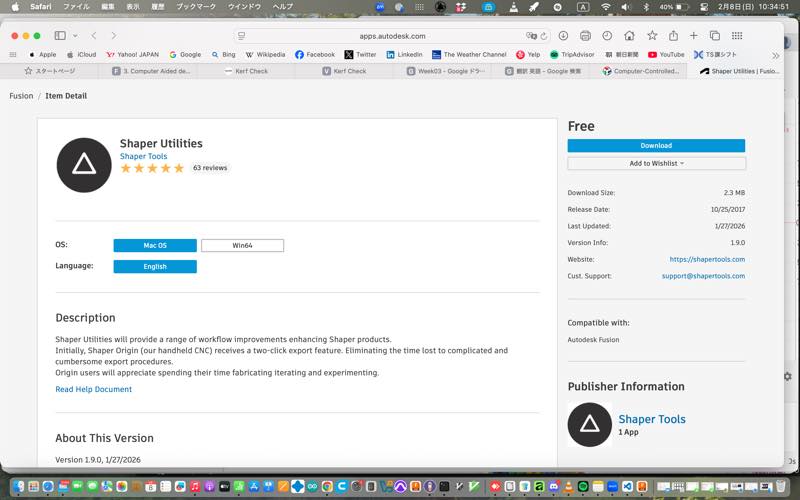800x500 pixels.
Task: Open the Music app in the Dock
Action: [195, 486]
